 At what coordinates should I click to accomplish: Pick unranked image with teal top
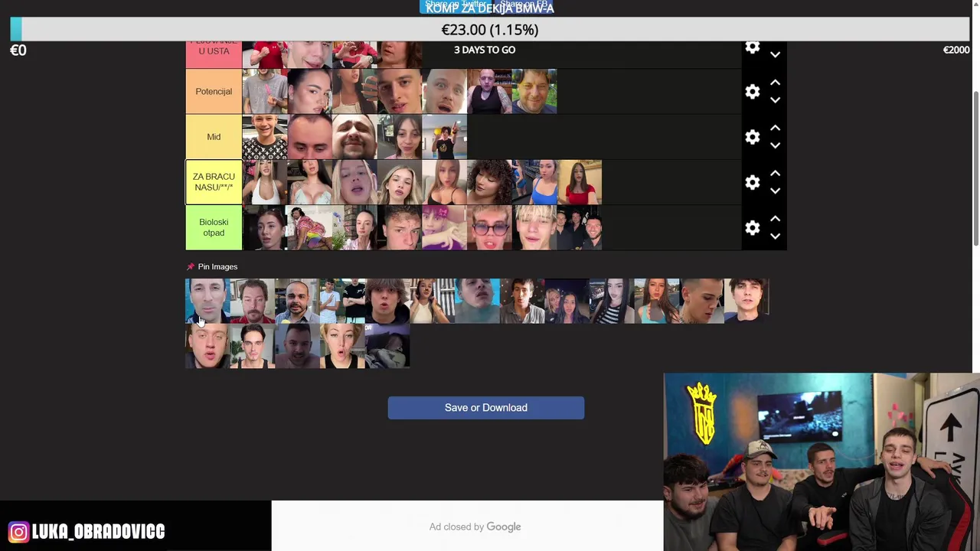point(657,301)
